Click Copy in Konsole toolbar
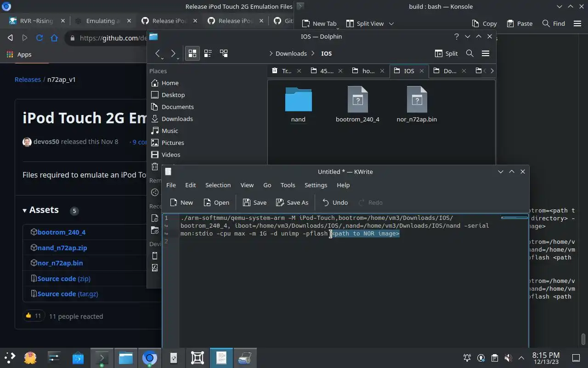 point(484,23)
